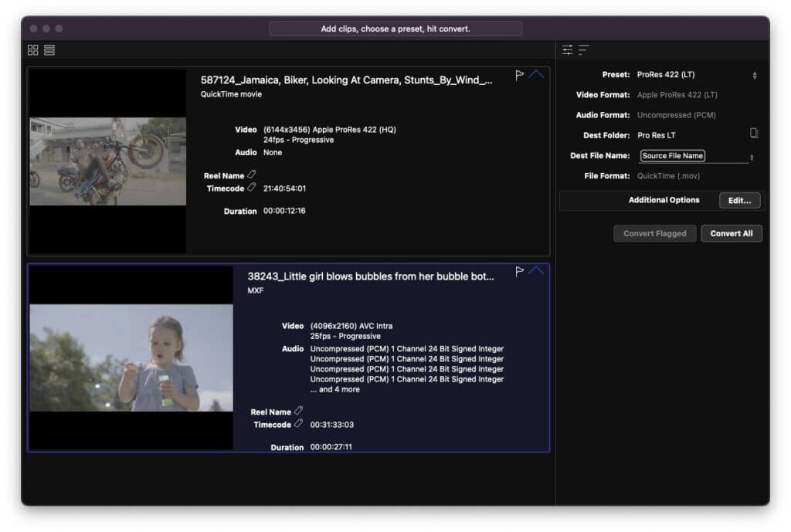Collapse the bubbles clip details
Image resolution: width=791 pixels, height=532 pixels.
536,269
